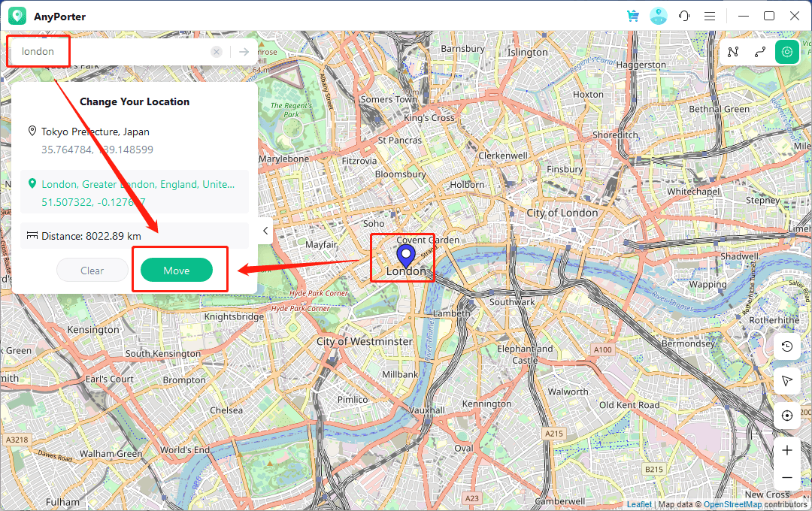
Task: Select the London, Greater London destination entry
Action: [x=135, y=192]
